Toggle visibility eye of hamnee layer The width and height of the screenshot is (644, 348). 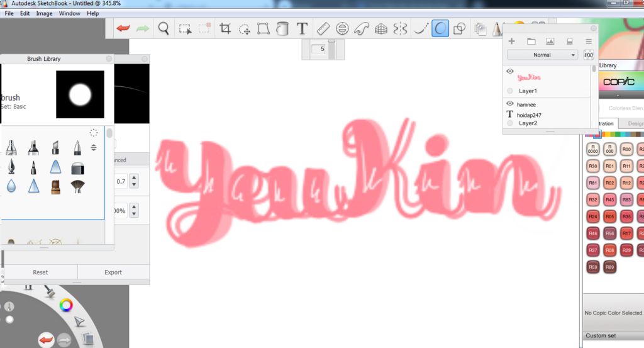[x=509, y=104]
